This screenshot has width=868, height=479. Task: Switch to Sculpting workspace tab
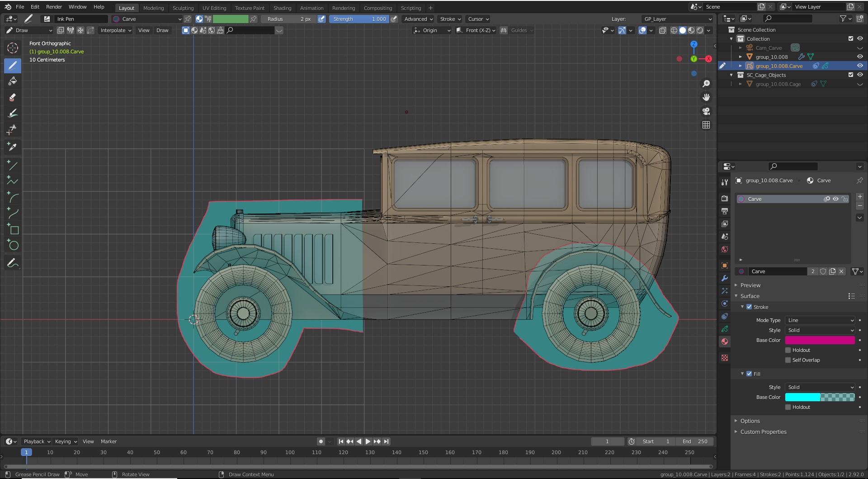tap(183, 8)
